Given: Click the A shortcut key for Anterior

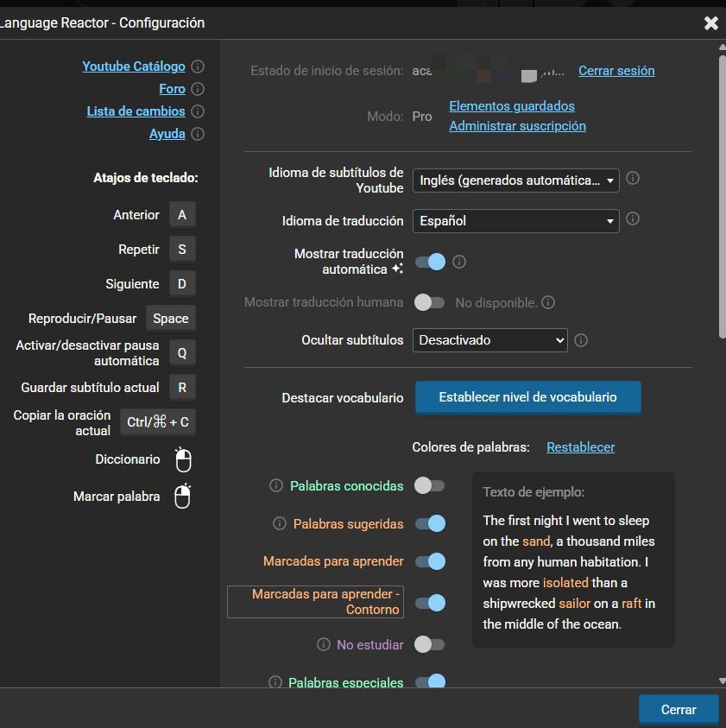Looking at the screenshot, I should [182, 214].
